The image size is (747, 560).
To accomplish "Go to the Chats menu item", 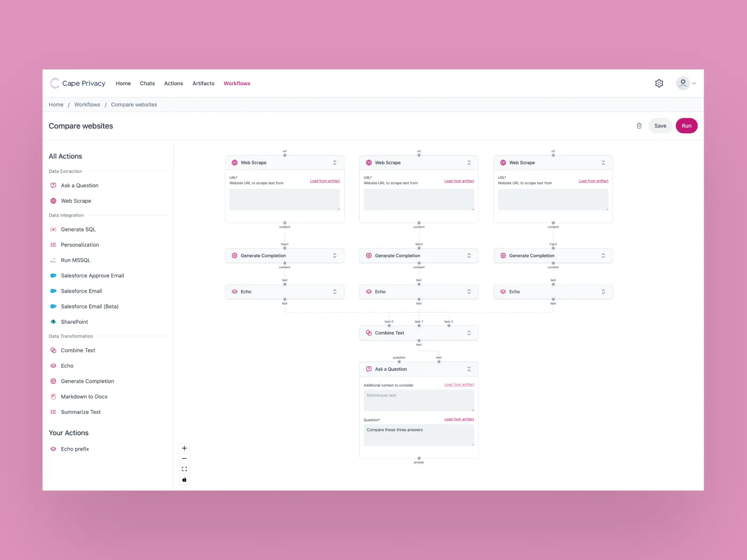I will (147, 84).
